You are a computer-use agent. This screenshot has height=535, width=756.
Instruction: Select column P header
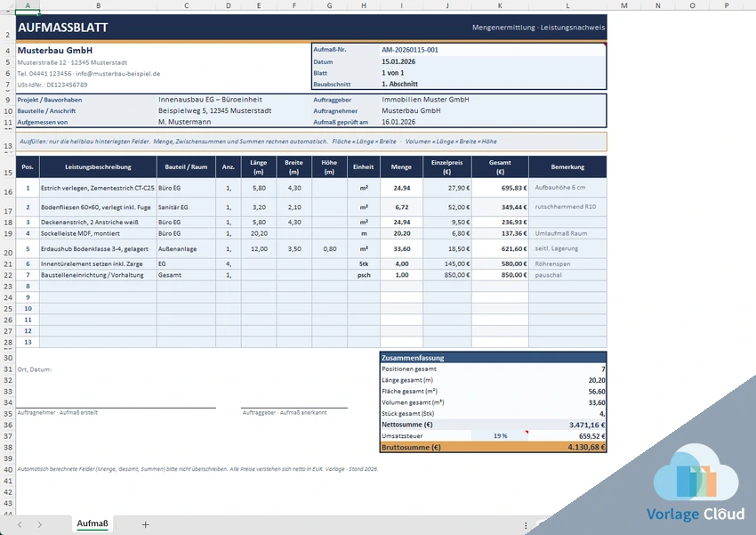(726, 5)
